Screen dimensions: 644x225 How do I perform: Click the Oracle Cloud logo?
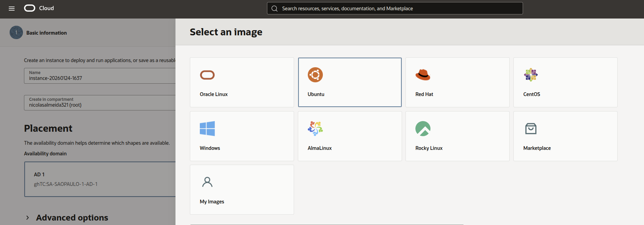30,8
